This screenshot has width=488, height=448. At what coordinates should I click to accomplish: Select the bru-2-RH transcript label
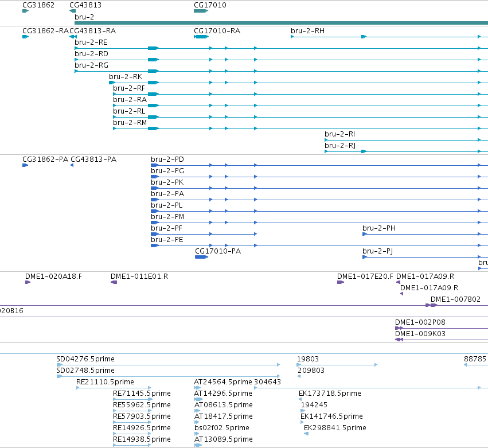point(307,31)
